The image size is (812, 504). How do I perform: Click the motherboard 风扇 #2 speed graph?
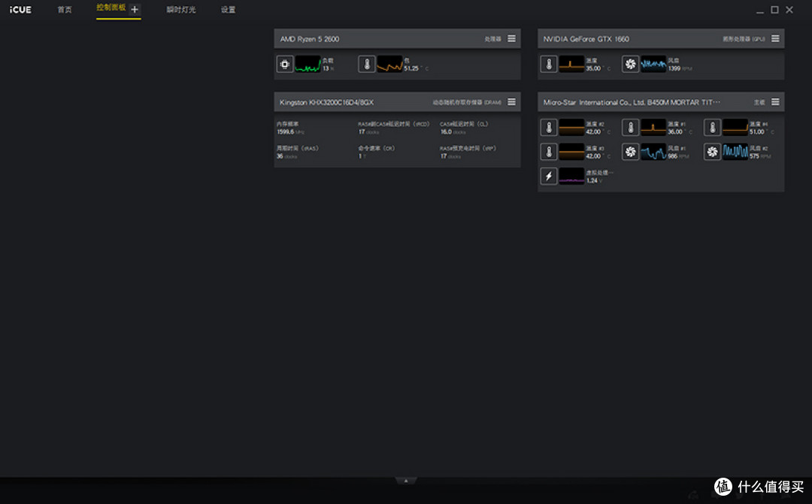coord(735,152)
